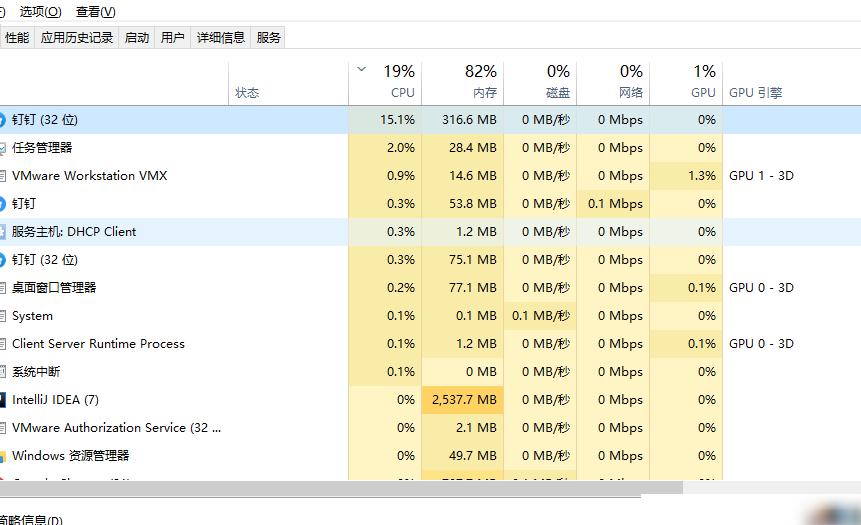
Task: Select the 服务主机: DHCP Client row
Action: click(x=430, y=232)
